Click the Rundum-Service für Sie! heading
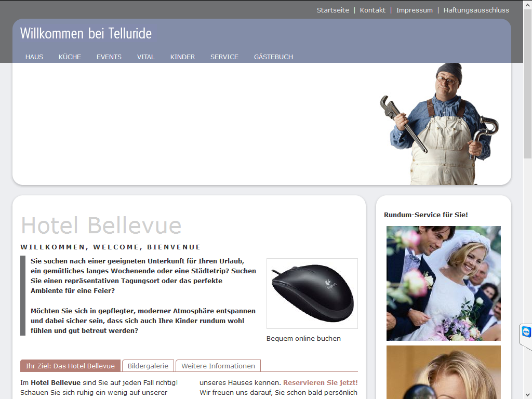The image size is (532, 399). pyautogui.click(x=426, y=215)
